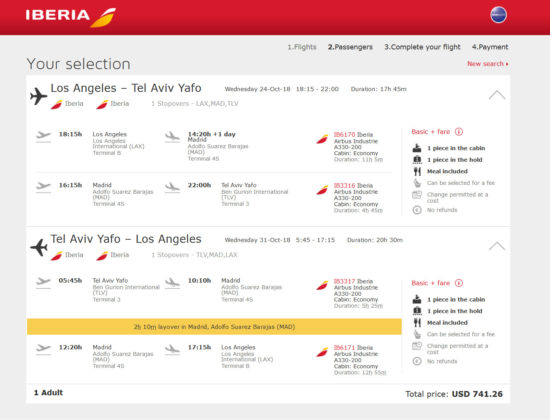Click 'Wednesday 31-Oct-18' date text
This screenshot has width=550, height=420.
coord(257,240)
